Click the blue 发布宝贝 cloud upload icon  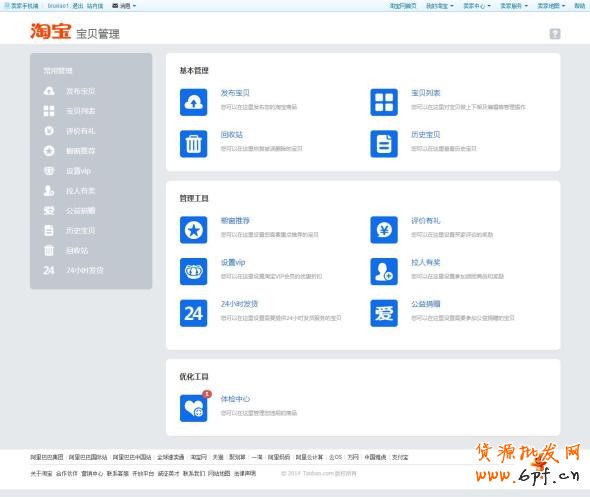click(x=193, y=102)
